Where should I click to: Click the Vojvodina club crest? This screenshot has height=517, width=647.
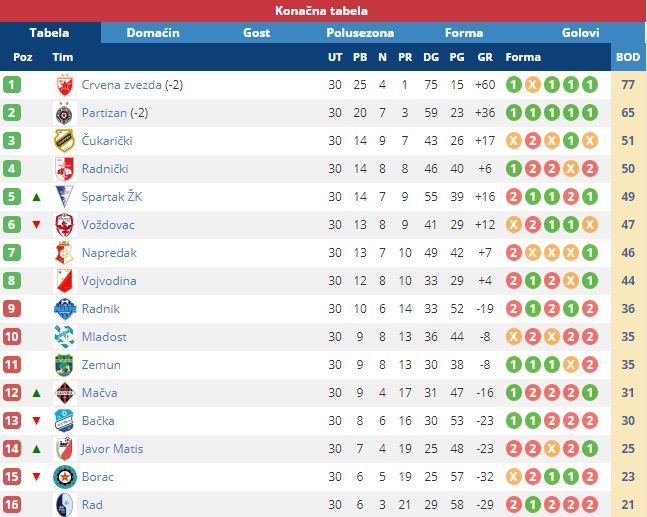(x=65, y=281)
